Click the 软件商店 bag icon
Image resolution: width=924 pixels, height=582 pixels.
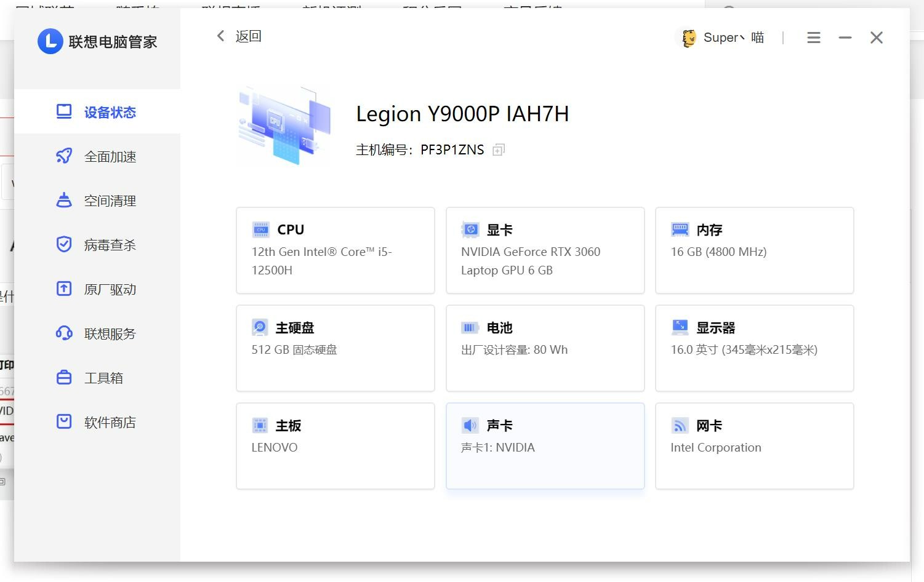tap(64, 421)
